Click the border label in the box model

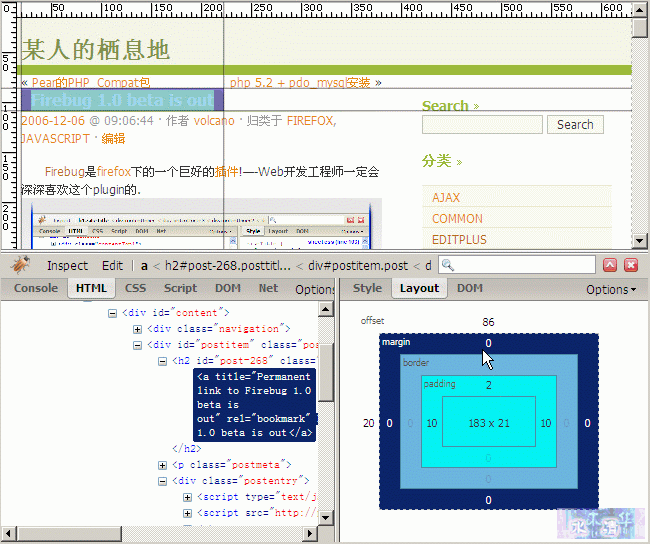(x=416, y=362)
